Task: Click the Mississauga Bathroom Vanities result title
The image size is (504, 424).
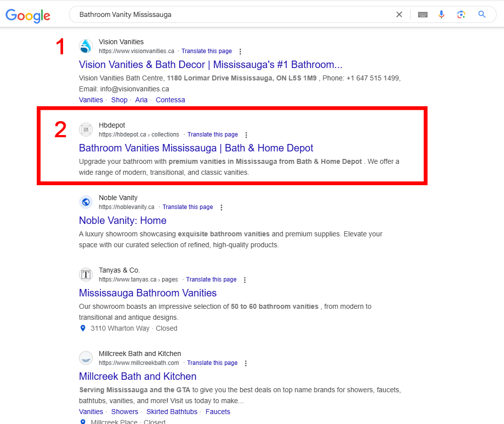Action: 147,293
